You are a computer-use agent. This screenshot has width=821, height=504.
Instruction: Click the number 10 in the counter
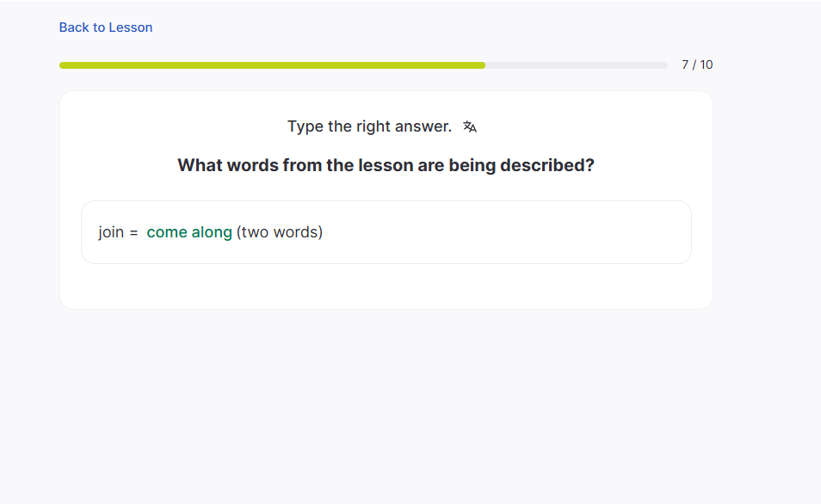point(706,65)
